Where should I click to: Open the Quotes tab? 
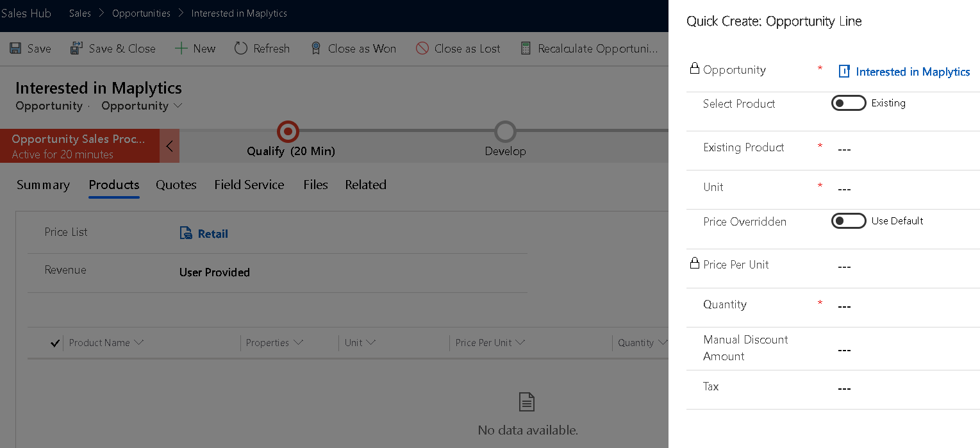coord(176,185)
